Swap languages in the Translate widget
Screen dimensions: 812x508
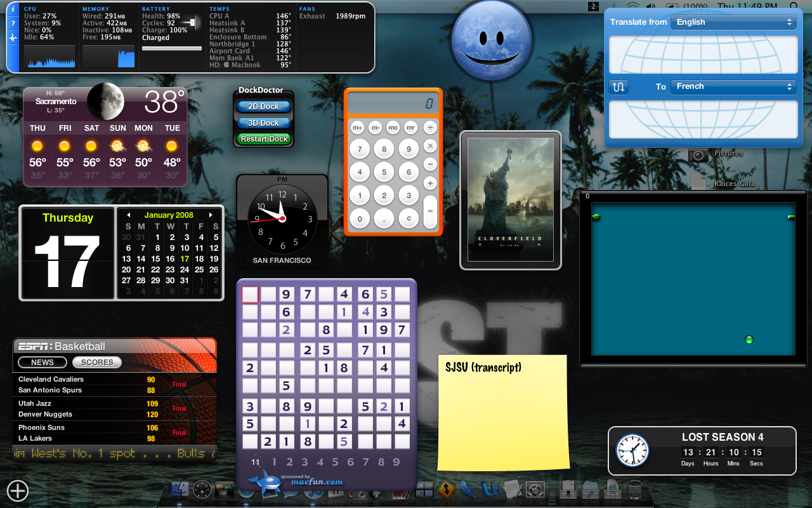[619, 87]
